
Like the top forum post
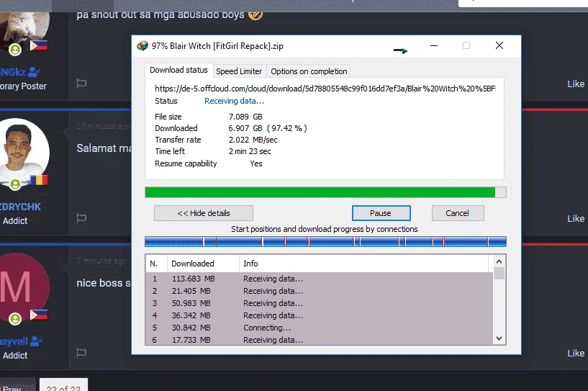(576, 84)
